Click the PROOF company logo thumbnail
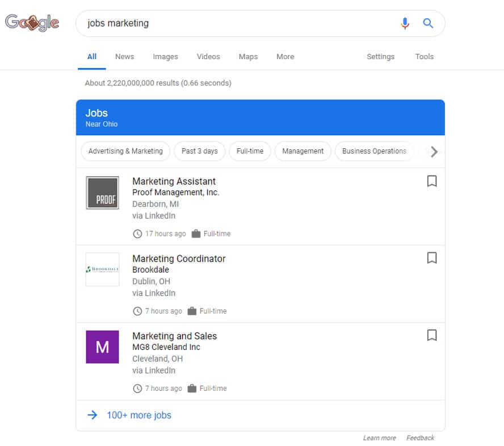 click(x=103, y=193)
